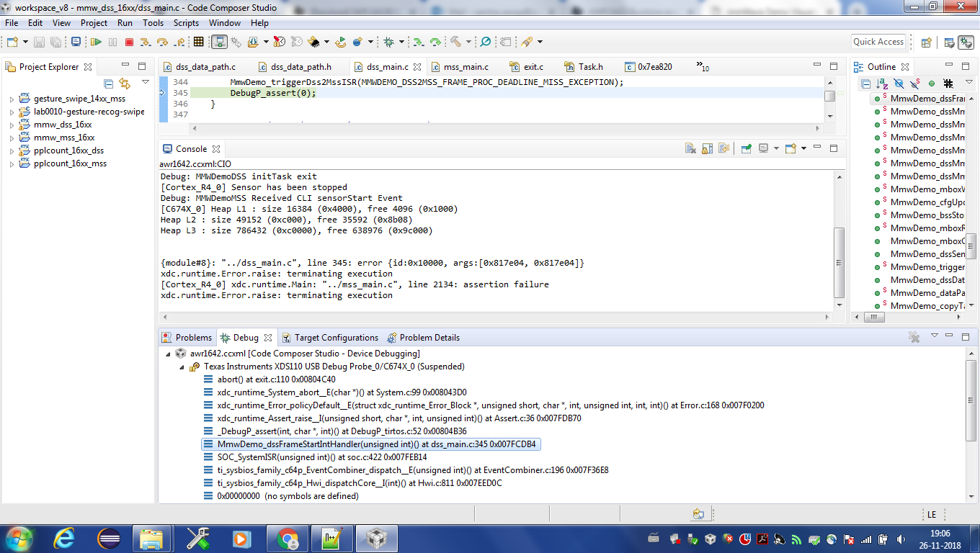Open the Build hammer dropdown arrow

[x=468, y=42]
